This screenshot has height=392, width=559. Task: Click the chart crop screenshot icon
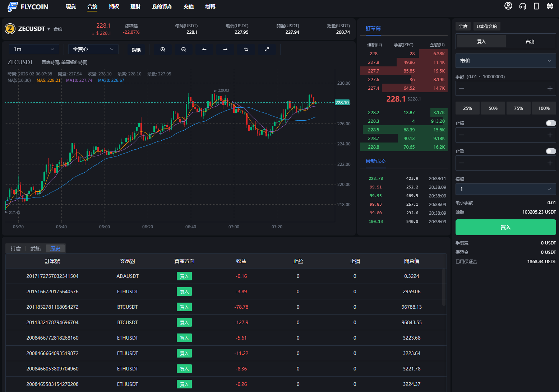(x=246, y=50)
